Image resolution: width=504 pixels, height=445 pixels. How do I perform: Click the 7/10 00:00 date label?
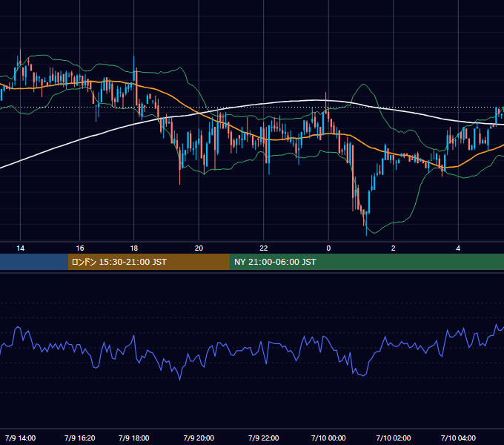[328, 438]
